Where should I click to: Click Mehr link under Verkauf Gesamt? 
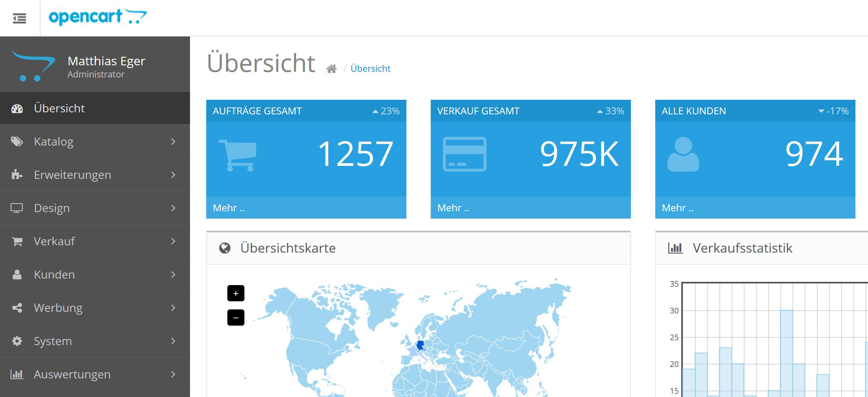453,208
